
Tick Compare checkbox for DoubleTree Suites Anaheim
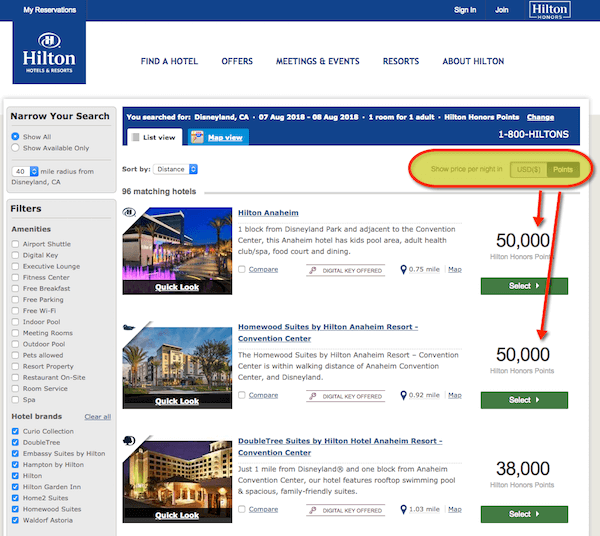tap(242, 509)
